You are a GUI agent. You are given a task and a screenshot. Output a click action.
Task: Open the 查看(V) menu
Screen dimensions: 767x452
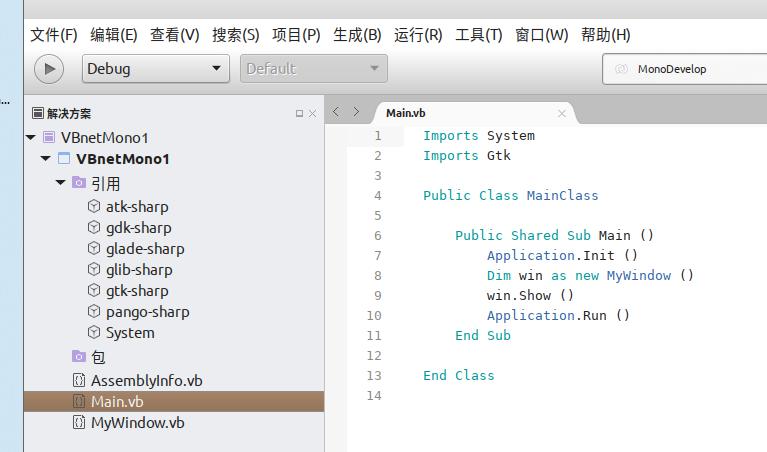click(x=175, y=35)
